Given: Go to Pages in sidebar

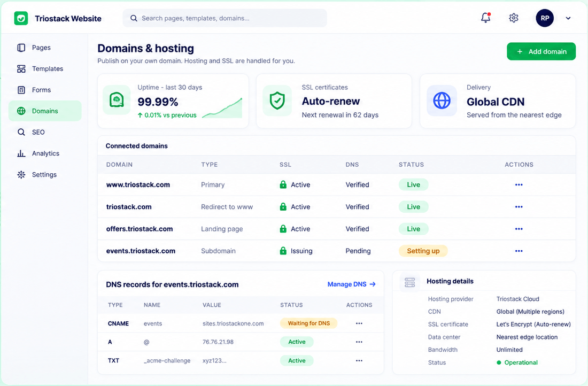Looking at the screenshot, I should 45,48.
